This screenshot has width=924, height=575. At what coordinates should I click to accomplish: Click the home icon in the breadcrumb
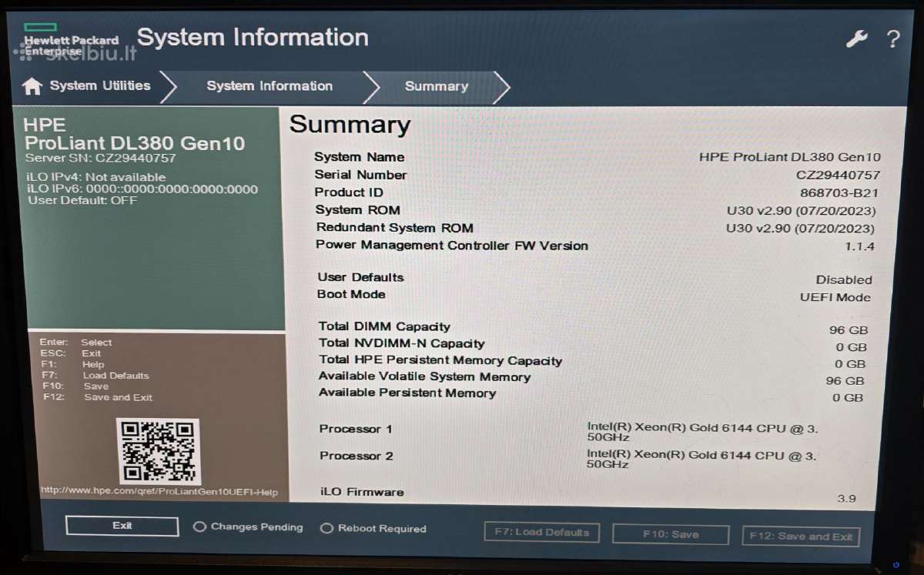pyautogui.click(x=32, y=86)
